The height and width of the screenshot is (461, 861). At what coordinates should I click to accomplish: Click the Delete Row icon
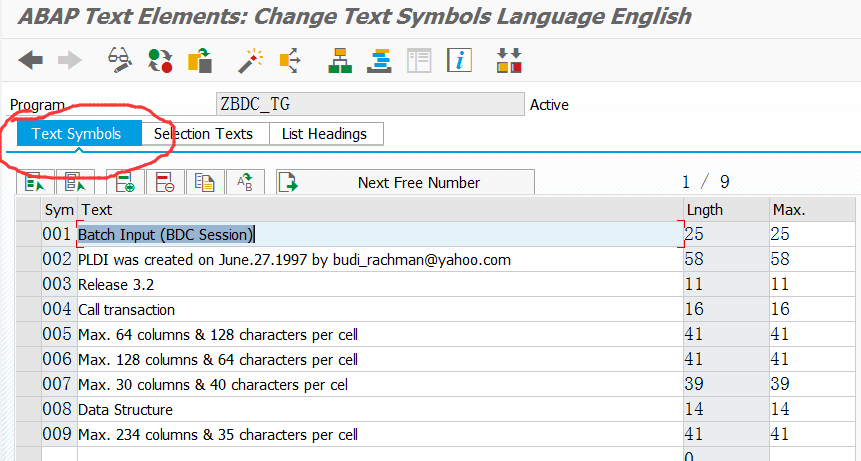click(165, 183)
